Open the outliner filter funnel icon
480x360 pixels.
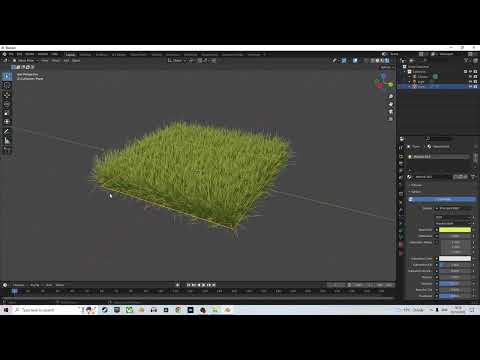(466, 61)
